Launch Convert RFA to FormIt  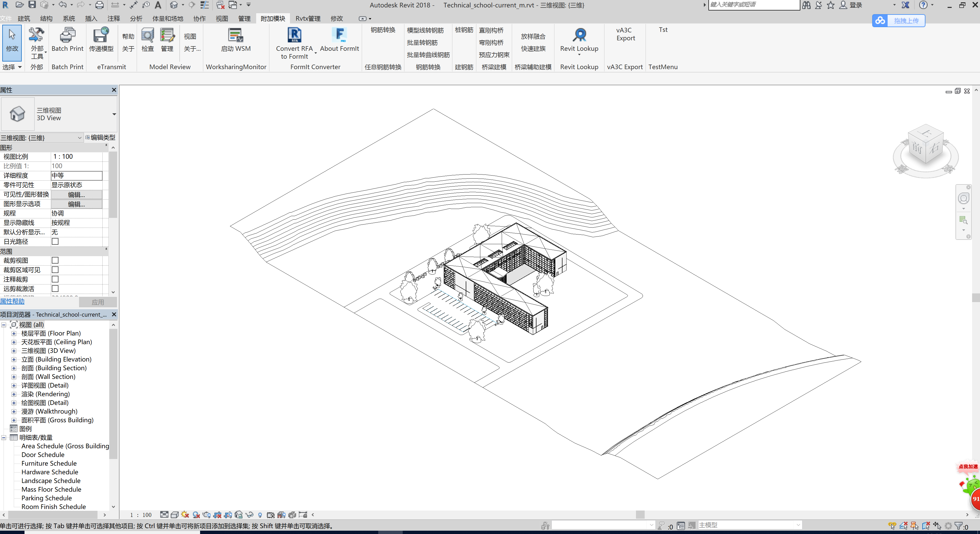294,35
